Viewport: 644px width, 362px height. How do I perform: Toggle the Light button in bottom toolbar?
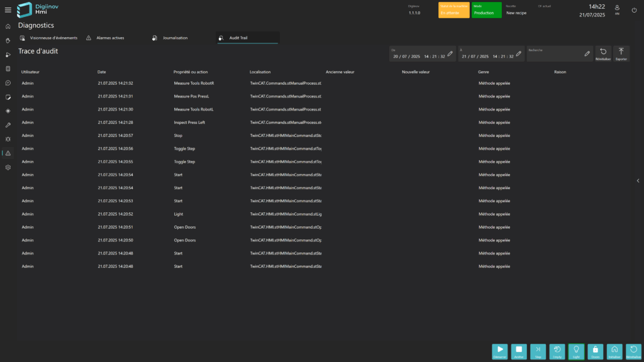tap(576, 351)
